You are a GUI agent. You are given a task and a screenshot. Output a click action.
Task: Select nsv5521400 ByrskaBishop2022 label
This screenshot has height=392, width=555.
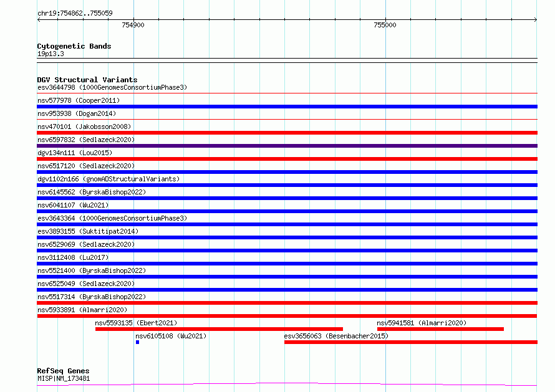point(92,270)
